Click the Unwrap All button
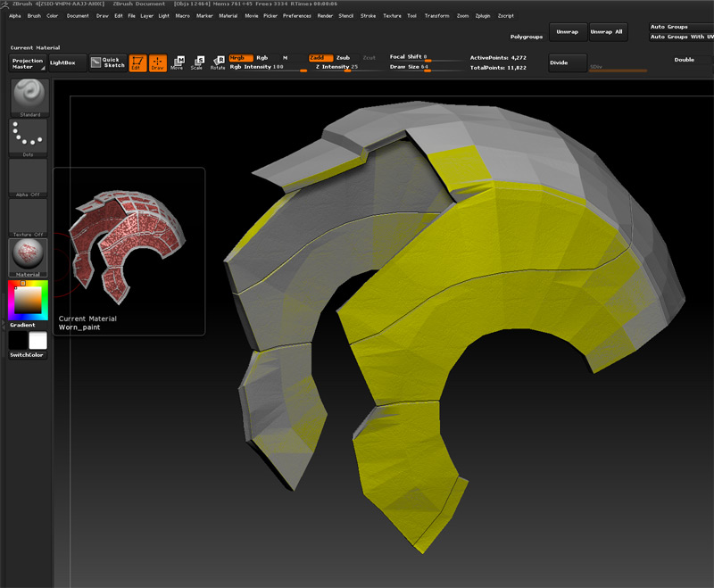Screen dimensions: 714x588 [x=607, y=31]
